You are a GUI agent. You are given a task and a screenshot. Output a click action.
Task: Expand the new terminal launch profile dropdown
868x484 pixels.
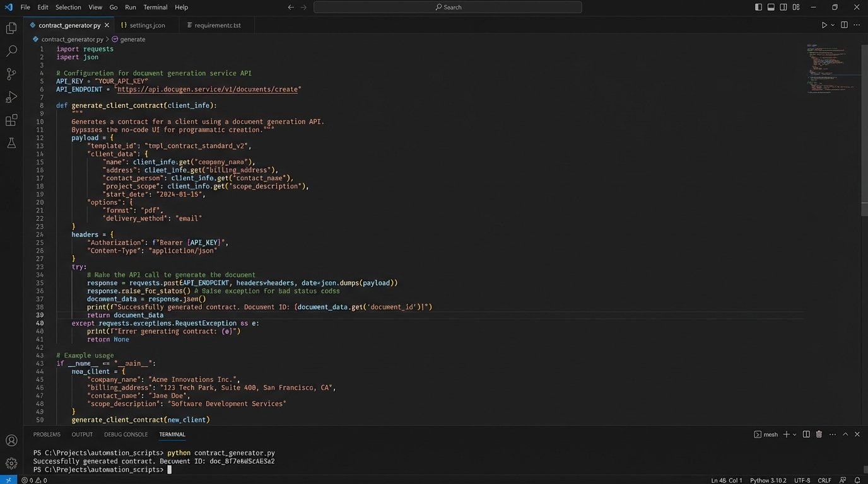794,434
